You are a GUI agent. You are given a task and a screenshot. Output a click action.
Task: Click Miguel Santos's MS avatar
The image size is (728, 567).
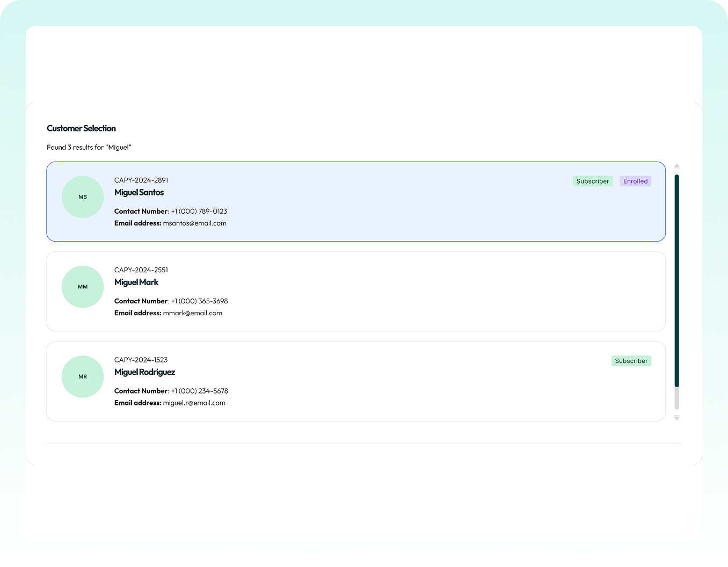pyautogui.click(x=82, y=197)
